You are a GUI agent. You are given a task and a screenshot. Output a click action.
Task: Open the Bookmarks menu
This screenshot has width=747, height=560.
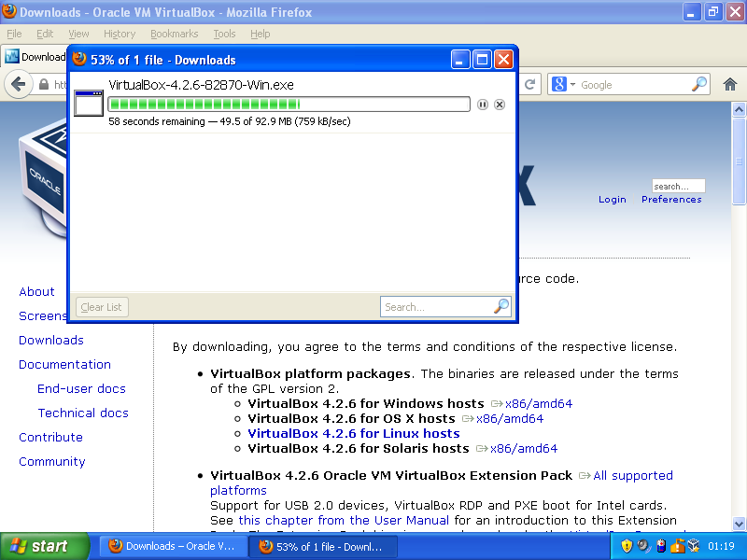174,34
